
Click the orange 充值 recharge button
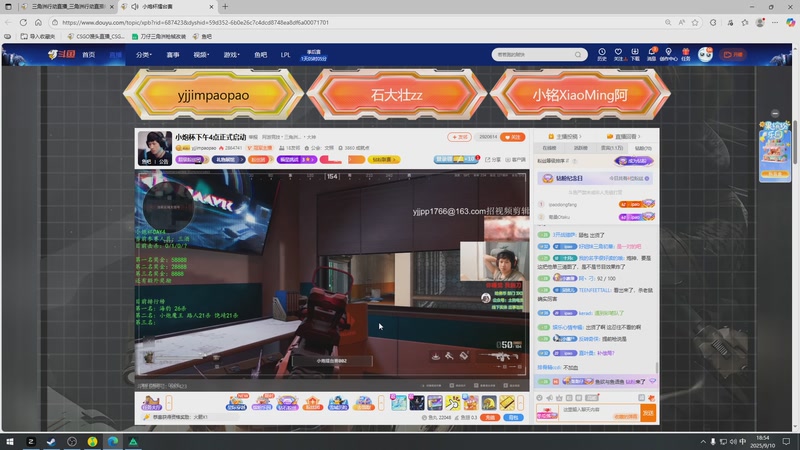click(x=490, y=417)
